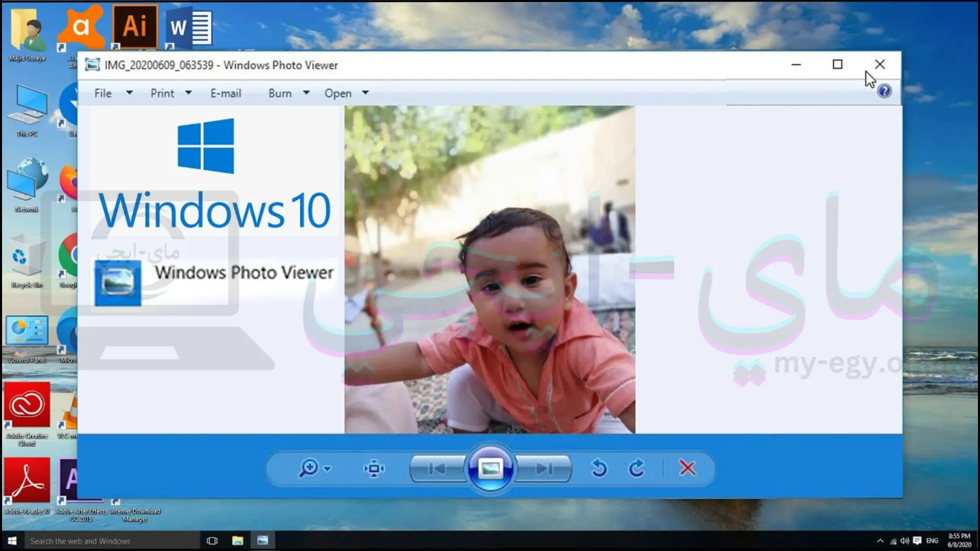The image size is (980, 551).
Task: Click the network tray icon
Action: pyautogui.click(x=893, y=541)
